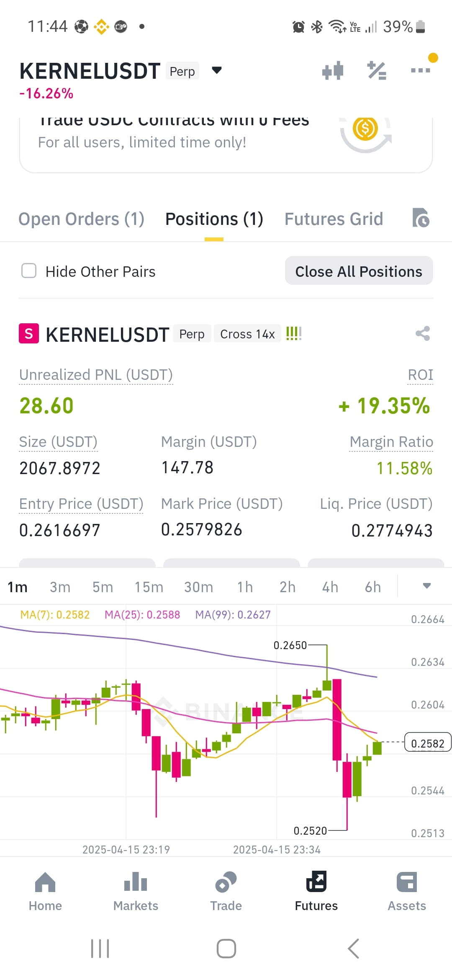Open Android recent apps button
Viewport: 452px width, 980px height.
click(x=100, y=949)
